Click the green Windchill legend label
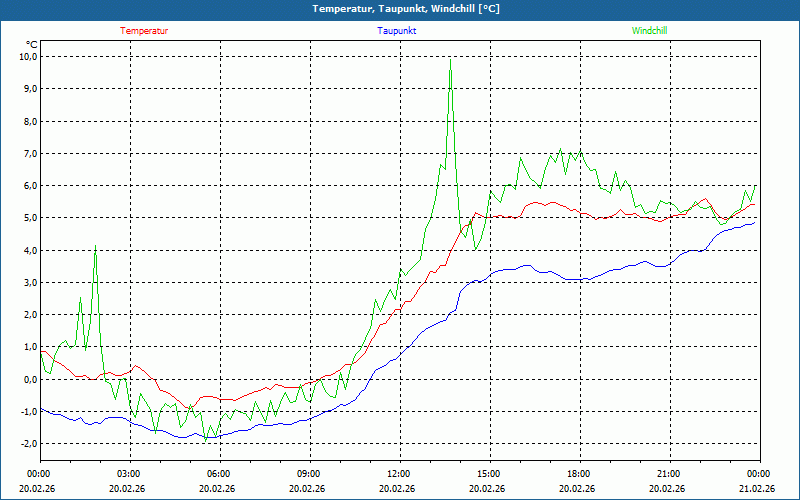The image size is (800, 500). tap(650, 31)
